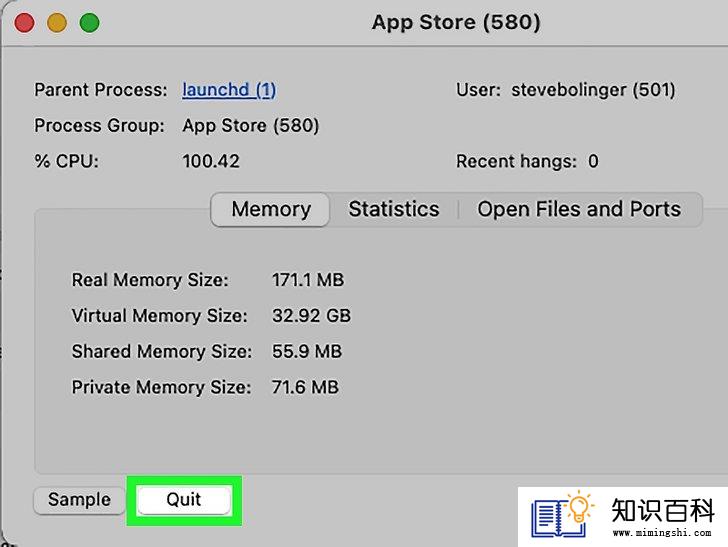
Task: Close the App Store process window
Action: pyautogui.click(x=24, y=23)
